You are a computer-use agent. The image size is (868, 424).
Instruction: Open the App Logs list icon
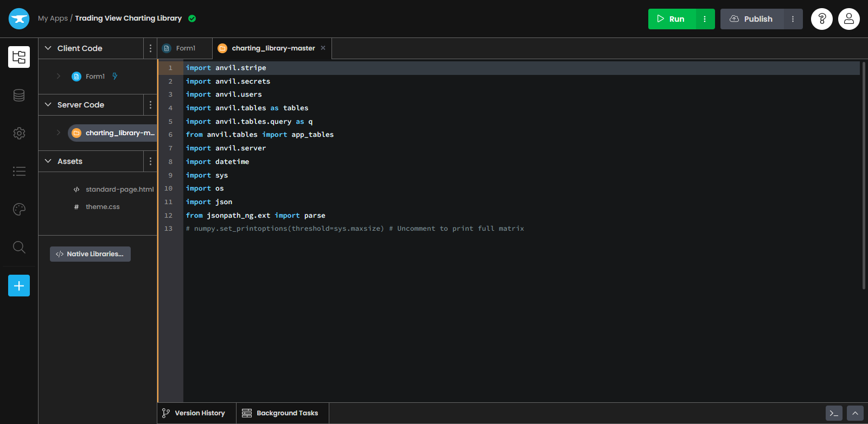(x=19, y=172)
